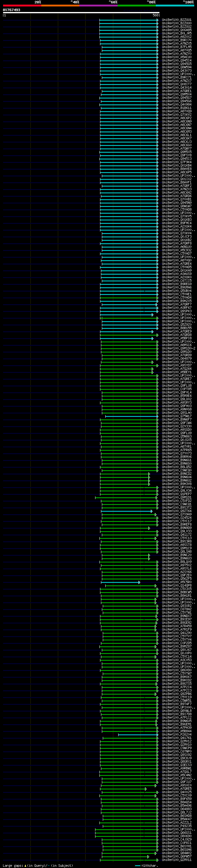Select label UniRef100_C5XFD2
Screen dimensions: 197x868
[176, 501]
